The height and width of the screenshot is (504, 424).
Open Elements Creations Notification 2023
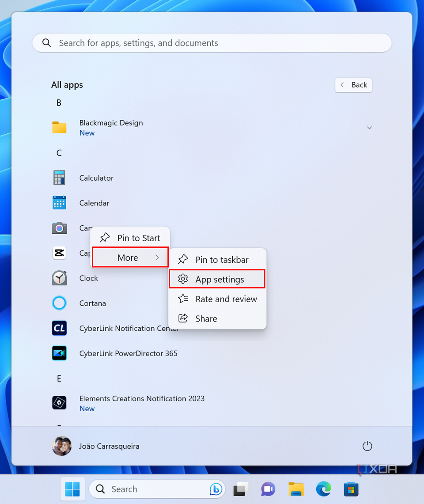(142, 398)
